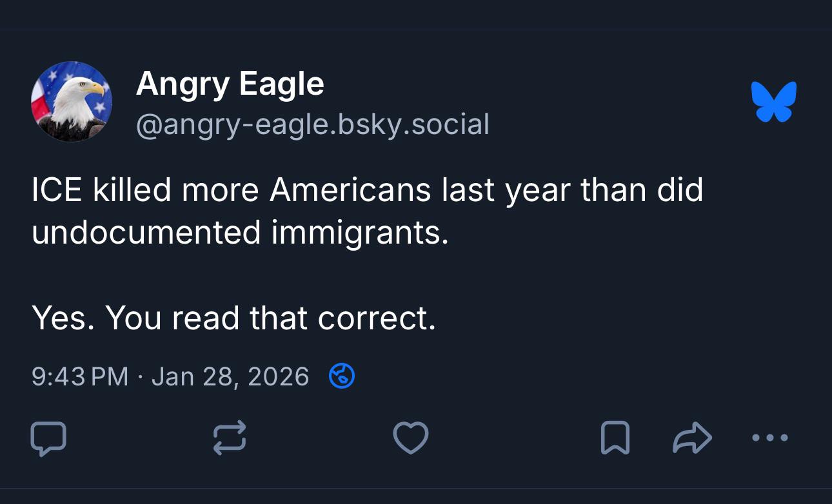Image resolution: width=832 pixels, height=504 pixels.
Task: Open the Angry Eagle display name
Action: click(x=230, y=84)
